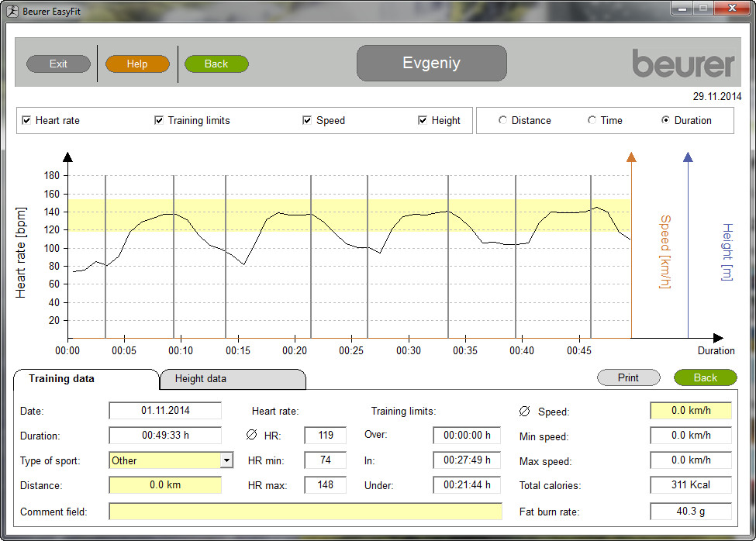Toggle the Height graph checkbox
This screenshot has width=756, height=541.
coord(423,121)
